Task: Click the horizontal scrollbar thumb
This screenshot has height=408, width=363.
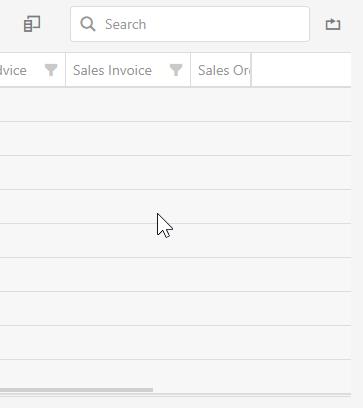Action: [76, 390]
